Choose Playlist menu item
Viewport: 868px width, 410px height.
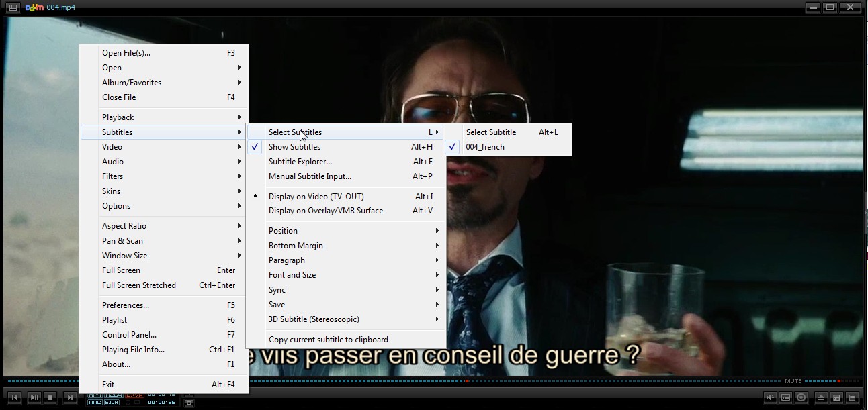[164, 320]
